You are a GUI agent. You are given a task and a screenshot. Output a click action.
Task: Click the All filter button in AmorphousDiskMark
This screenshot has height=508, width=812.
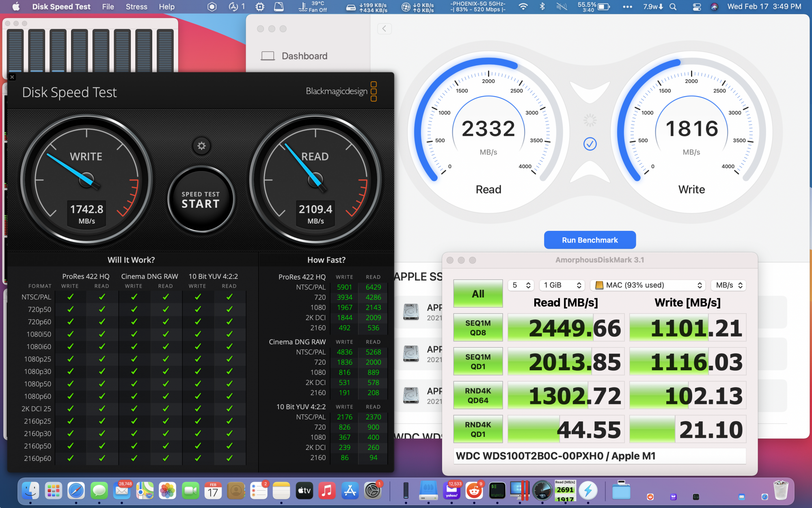[477, 294]
